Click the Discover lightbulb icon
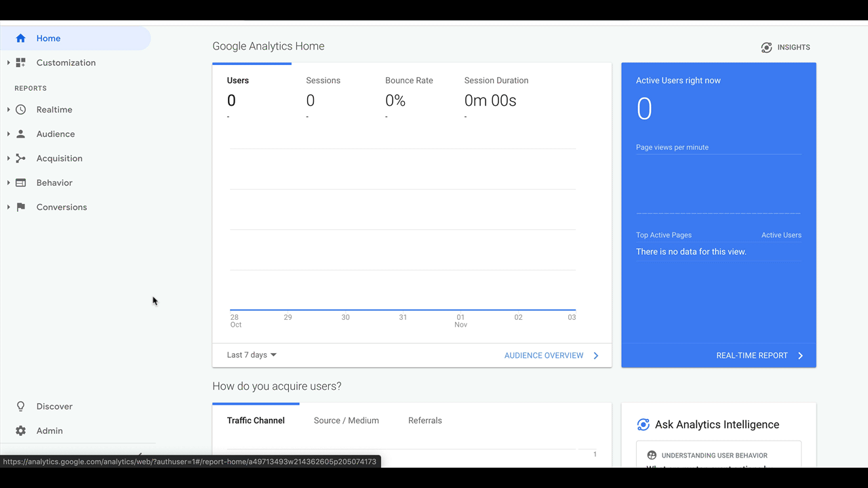This screenshot has width=868, height=488. point(20,406)
